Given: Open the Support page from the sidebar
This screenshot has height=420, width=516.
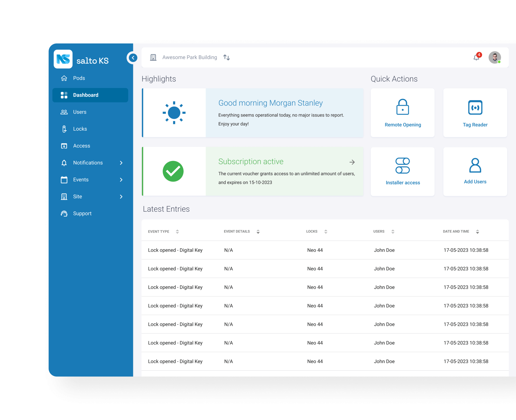Looking at the screenshot, I should tap(82, 213).
